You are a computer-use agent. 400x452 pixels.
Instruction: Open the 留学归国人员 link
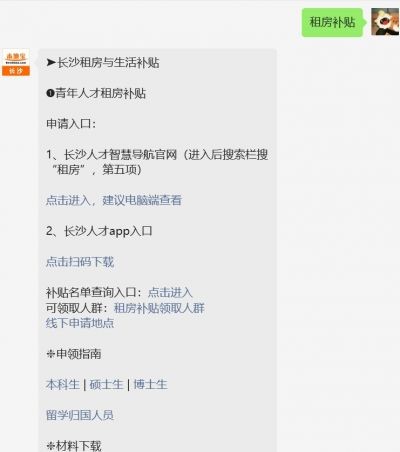click(80, 415)
